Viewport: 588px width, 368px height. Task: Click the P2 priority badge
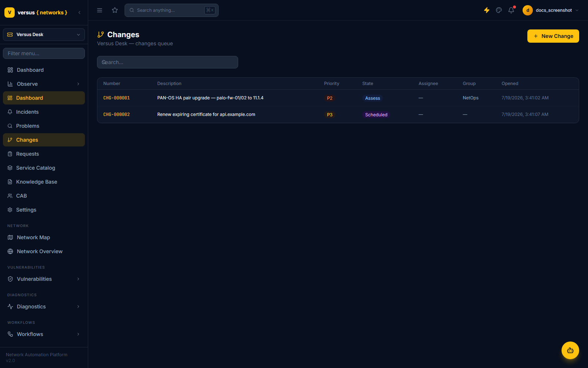coord(330,98)
